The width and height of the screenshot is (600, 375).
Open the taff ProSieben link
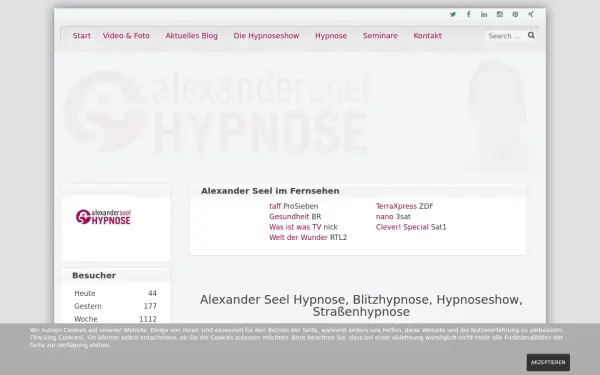click(275, 206)
